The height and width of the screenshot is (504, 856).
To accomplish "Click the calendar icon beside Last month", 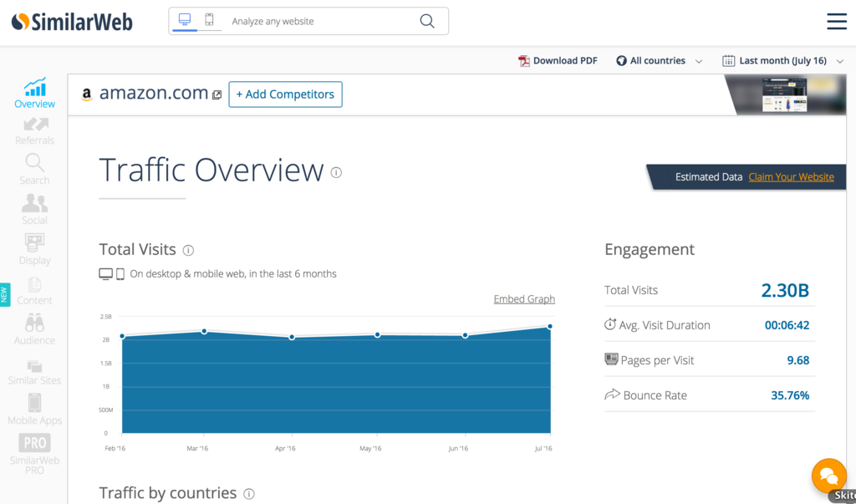I will pos(728,61).
